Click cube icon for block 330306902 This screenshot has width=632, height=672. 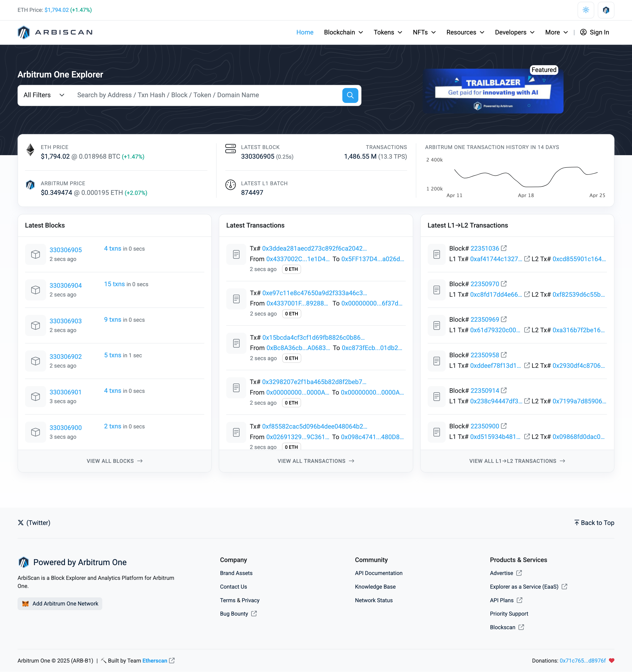click(x=36, y=361)
